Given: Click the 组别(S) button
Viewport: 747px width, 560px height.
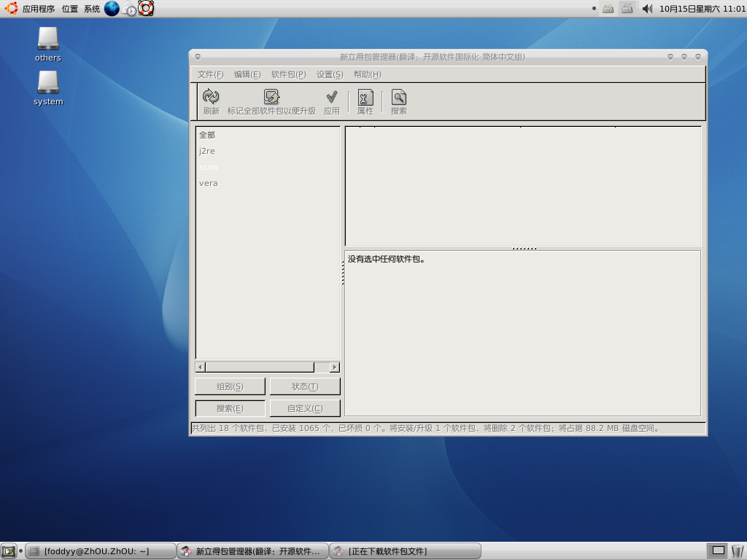Looking at the screenshot, I should (230, 386).
